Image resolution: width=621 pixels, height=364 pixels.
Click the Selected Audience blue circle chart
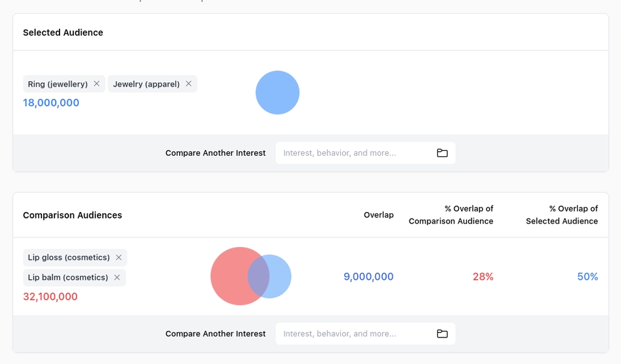[278, 92]
